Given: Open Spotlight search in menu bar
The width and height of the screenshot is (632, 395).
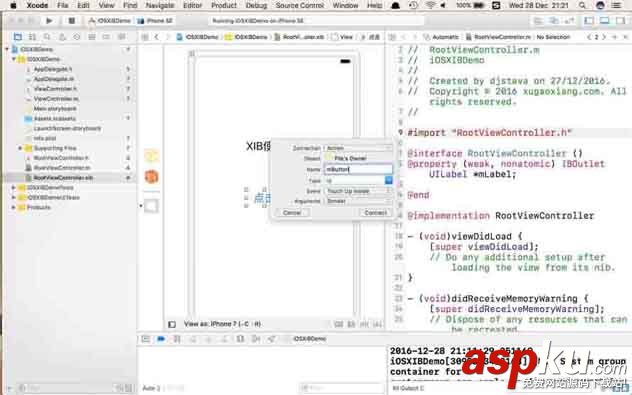Looking at the screenshot, I should tap(582, 5).
